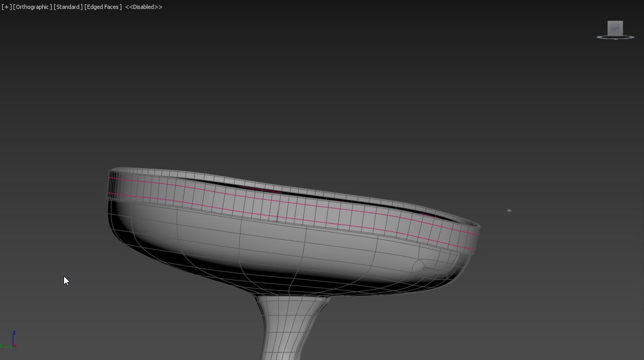The image size is (644, 360).
Task: Open the Edged Faces per-view preference menu
Action: [x=103, y=7]
